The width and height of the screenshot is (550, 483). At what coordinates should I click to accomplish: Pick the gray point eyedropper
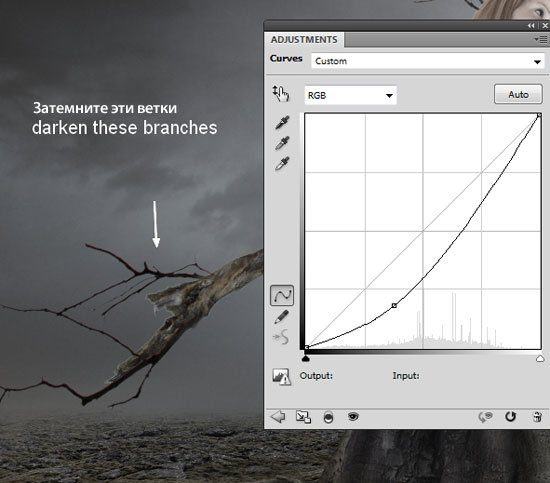point(282,143)
